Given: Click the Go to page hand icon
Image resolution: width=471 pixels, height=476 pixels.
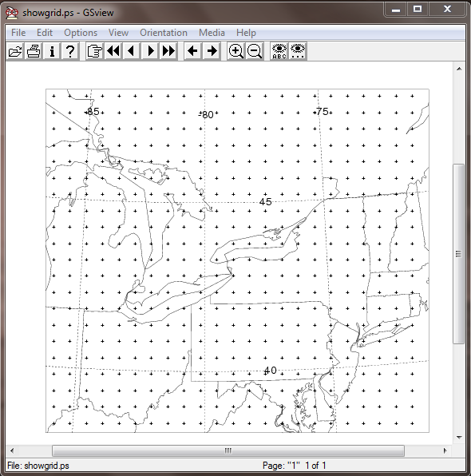Looking at the screenshot, I should point(94,51).
